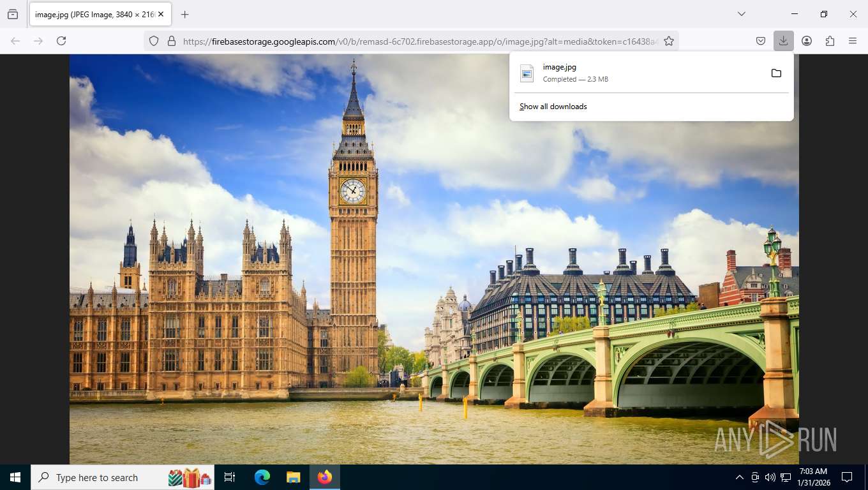Click image.jpg file type icon in downloads
868x490 pixels.
pyautogui.click(x=527, y=73)
